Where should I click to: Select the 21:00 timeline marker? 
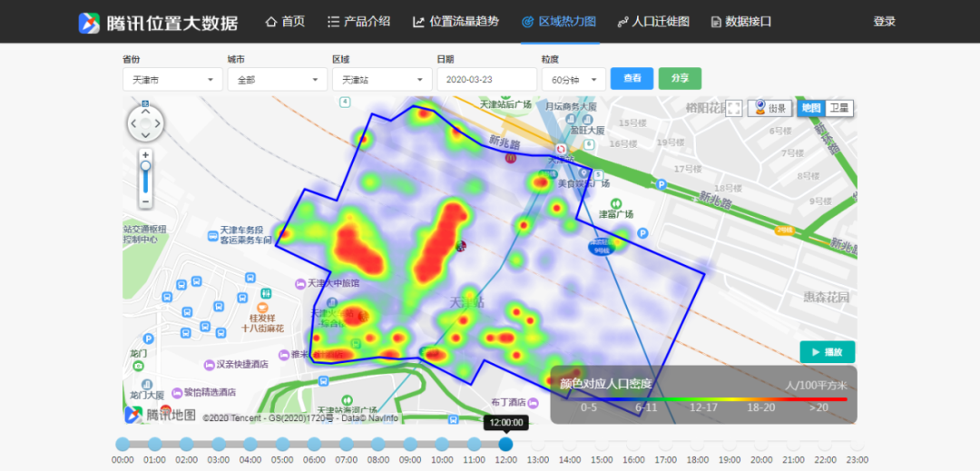point(793,444)
